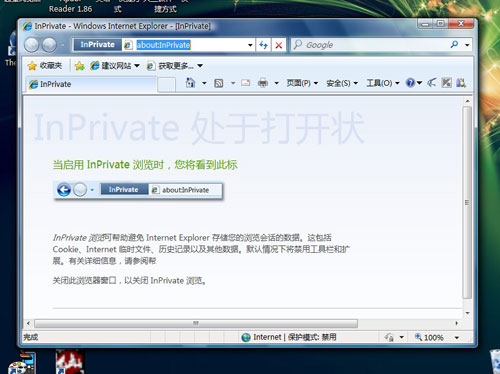Click the last icon in the command bar
The image size is (500, 374).
click(x=461, y=83)
